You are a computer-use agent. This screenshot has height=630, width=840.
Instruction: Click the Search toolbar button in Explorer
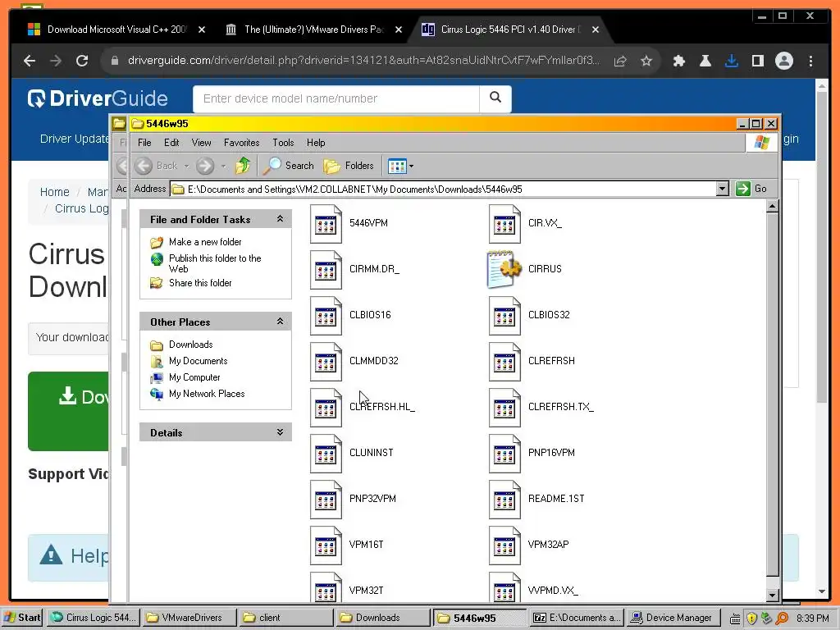click(x=289, y=166)
